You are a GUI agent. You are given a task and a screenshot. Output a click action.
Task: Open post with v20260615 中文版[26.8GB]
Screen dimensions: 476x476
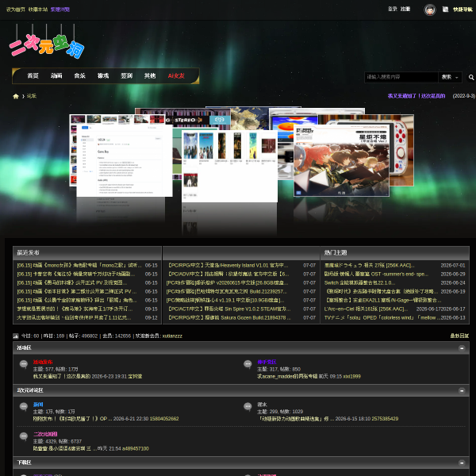[x=228, y=283]
